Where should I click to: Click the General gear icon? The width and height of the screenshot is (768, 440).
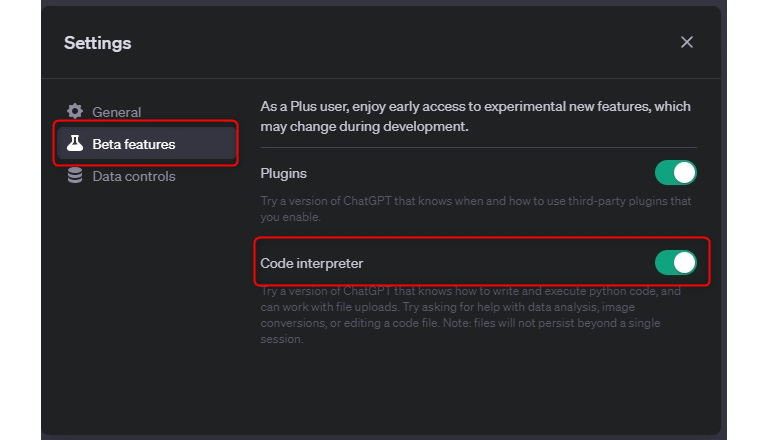[x=75, y=111]
